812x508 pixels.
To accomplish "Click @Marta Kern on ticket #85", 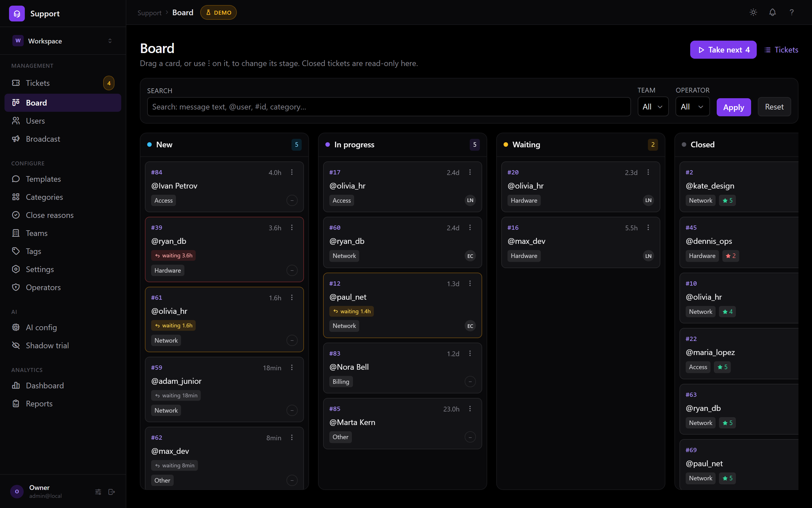I will (352, 422).
